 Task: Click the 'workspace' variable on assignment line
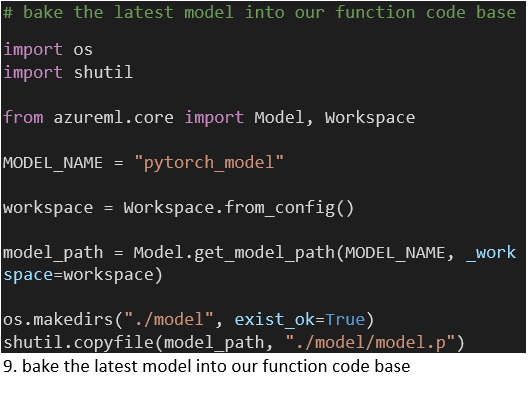48,208
